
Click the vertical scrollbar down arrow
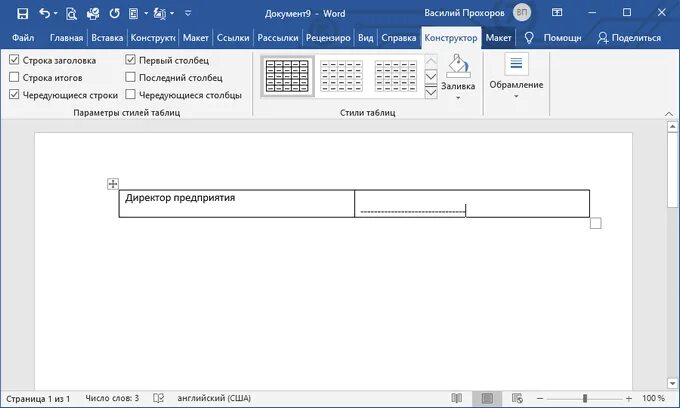672,383
